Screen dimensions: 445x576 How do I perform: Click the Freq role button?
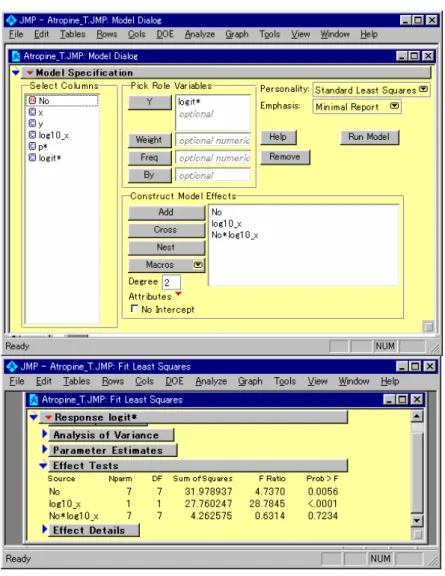point(150,158)
